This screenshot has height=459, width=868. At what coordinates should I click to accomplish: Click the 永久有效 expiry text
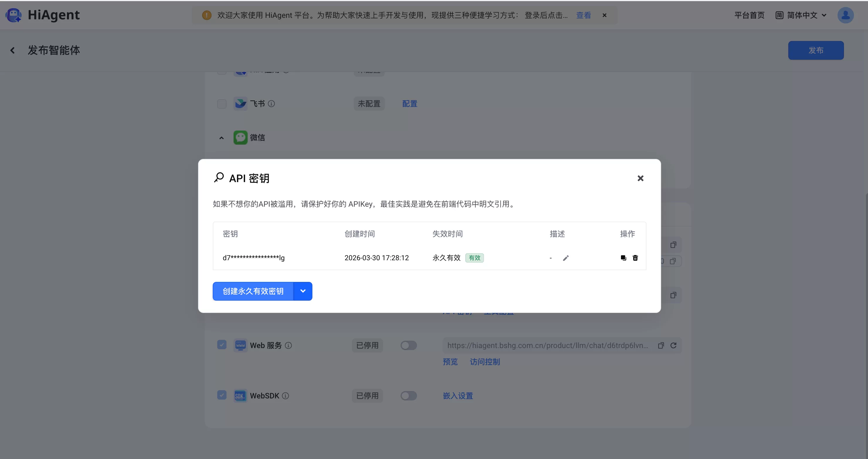click(x=447, y=258)
